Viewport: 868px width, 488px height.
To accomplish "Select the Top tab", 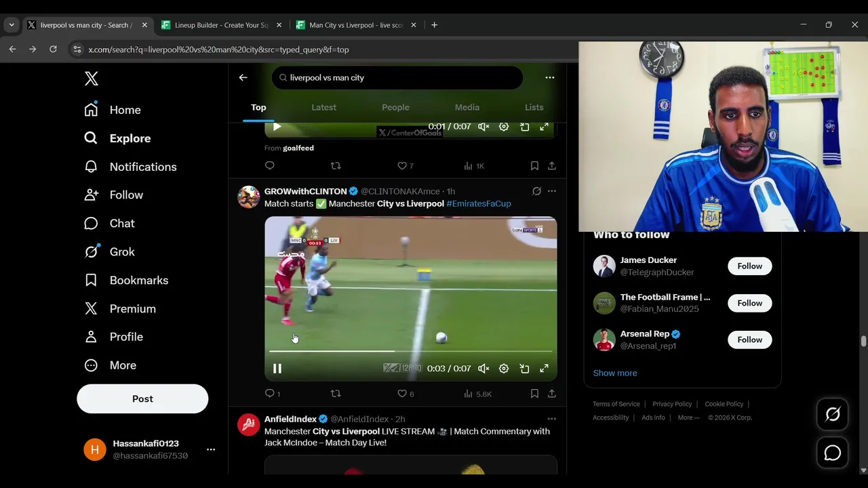I will click(258, 107).
